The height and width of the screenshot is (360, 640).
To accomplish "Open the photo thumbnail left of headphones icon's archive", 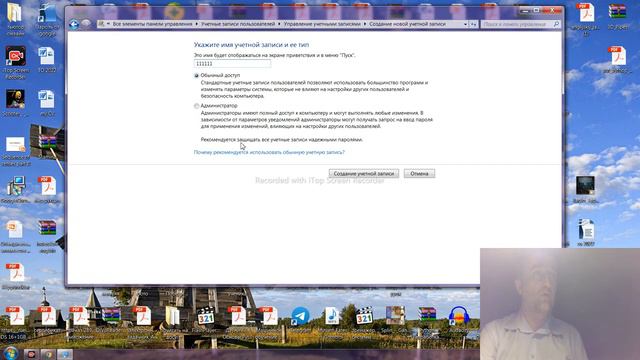I will pyautogui.click(x=395, y=316).
